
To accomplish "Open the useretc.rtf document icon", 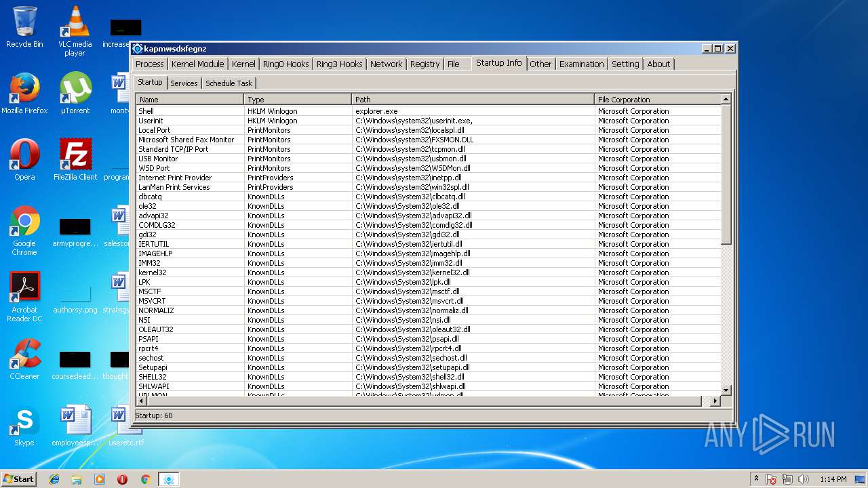I will point(126,425).
